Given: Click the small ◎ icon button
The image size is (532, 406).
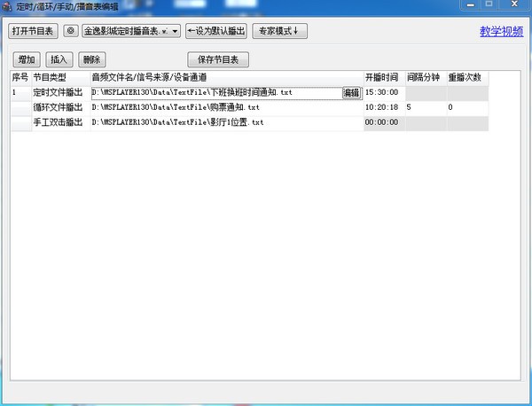Looking at the screenshot, I should click(x=71, y=31).
